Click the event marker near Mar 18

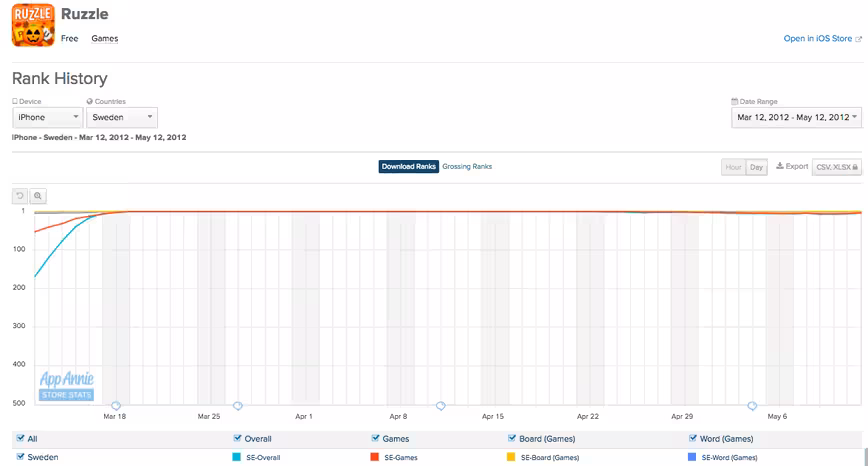click(116, 406)
